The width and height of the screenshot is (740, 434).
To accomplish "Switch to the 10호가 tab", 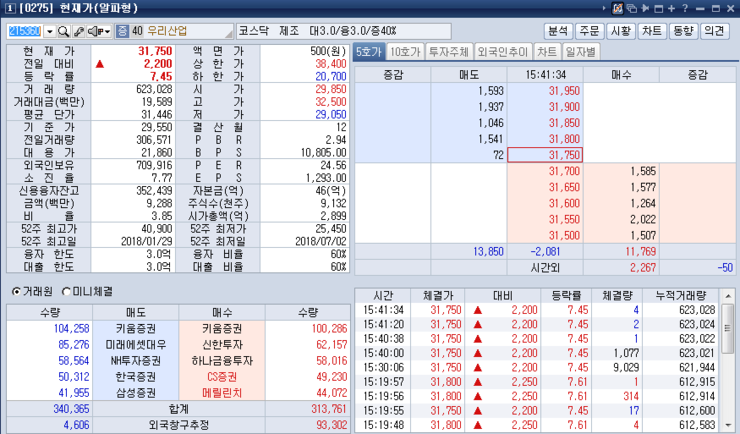I will click(405, 51).
